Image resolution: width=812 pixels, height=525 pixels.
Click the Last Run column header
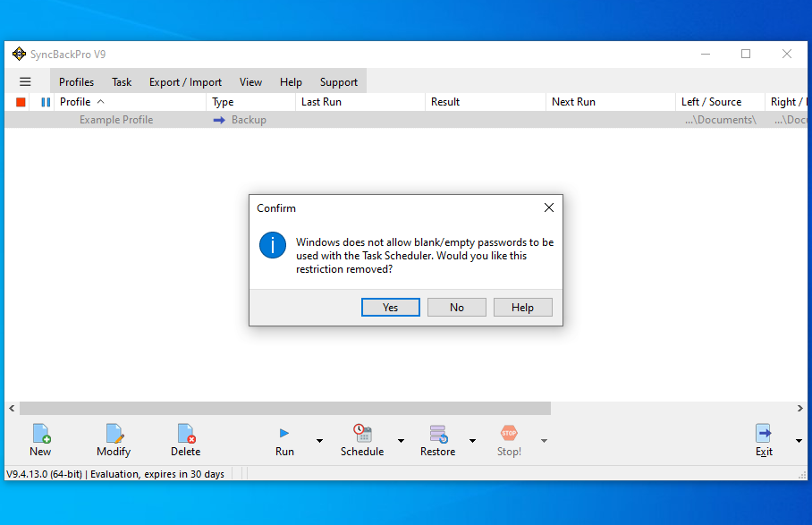click(360, 102)
